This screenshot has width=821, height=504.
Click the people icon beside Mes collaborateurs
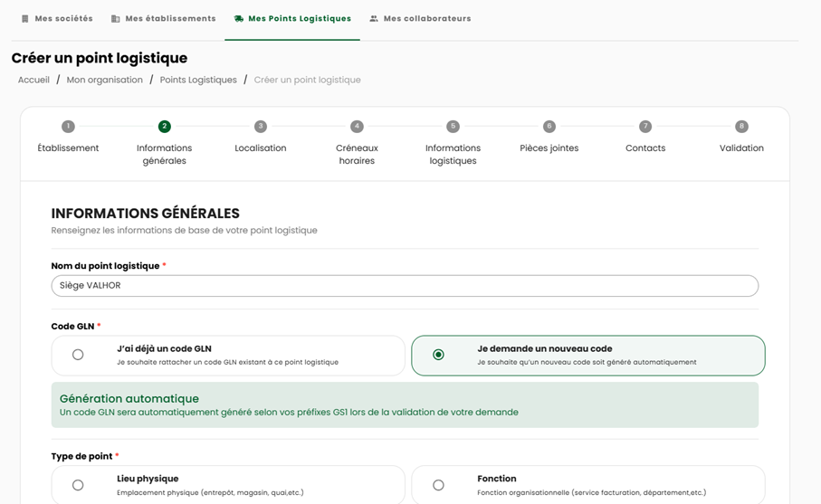tap(374, 19)
